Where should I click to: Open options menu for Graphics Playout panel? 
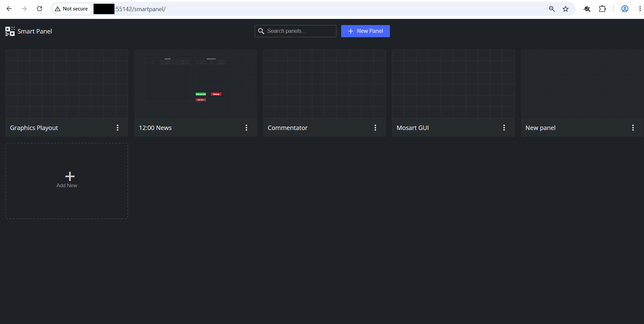click(118, 128)
